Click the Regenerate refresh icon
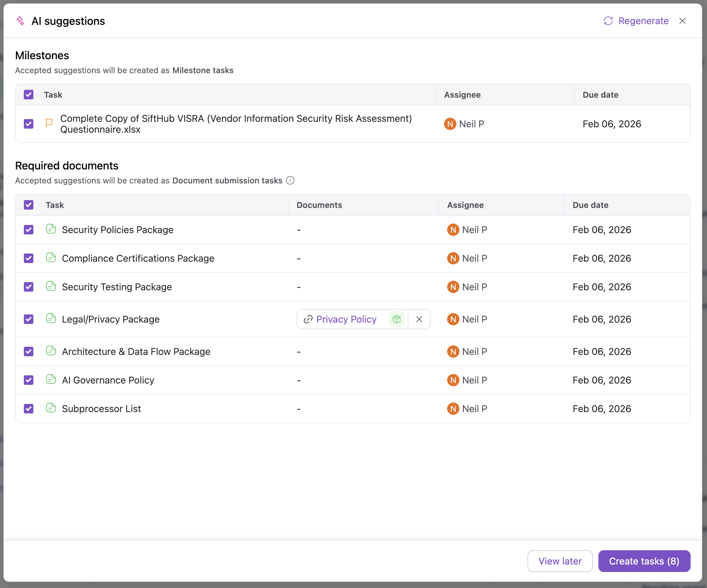 click(x=608, y=21)
